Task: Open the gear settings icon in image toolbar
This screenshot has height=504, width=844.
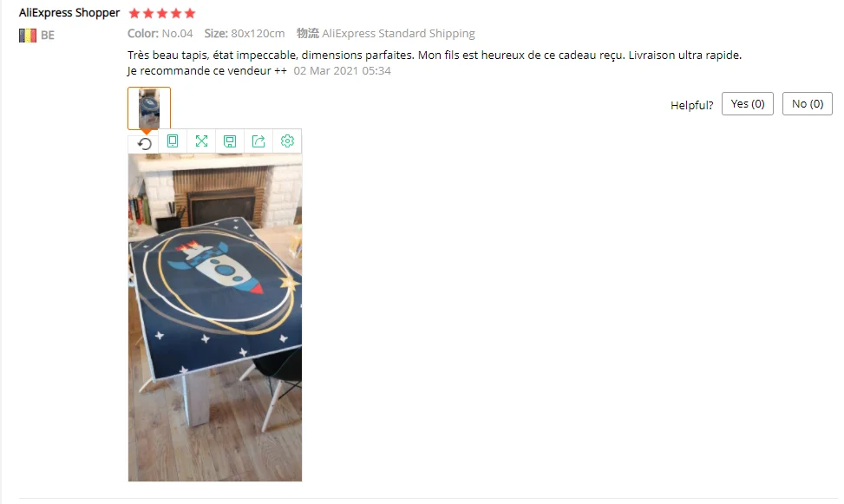Action: click(x=287, y=141)
